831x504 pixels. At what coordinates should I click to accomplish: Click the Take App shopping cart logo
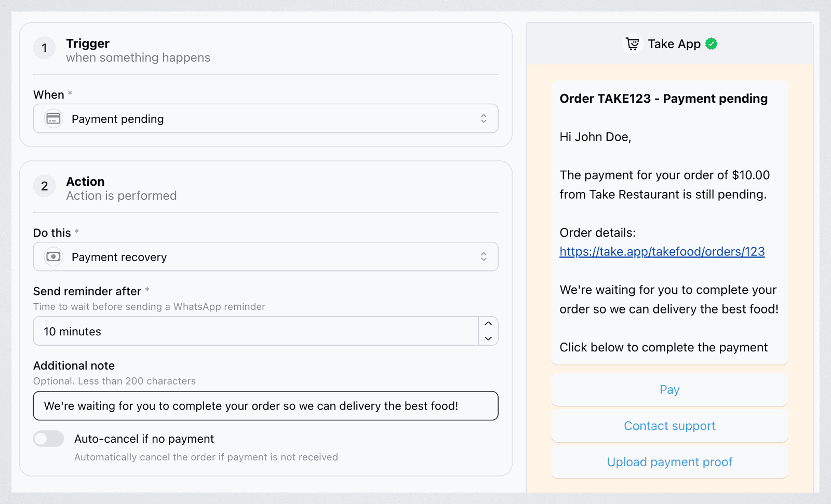(x=633, y=44)
